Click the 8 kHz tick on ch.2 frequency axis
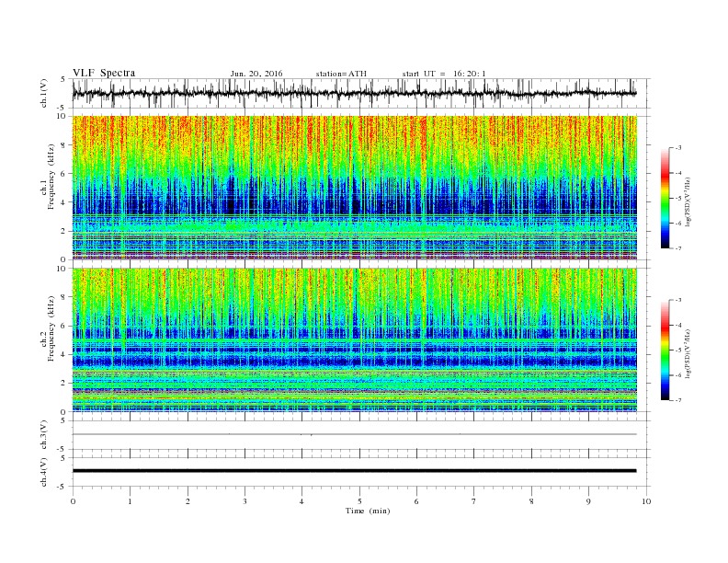This screenshot has width=728, height=563. pos(64,297)
